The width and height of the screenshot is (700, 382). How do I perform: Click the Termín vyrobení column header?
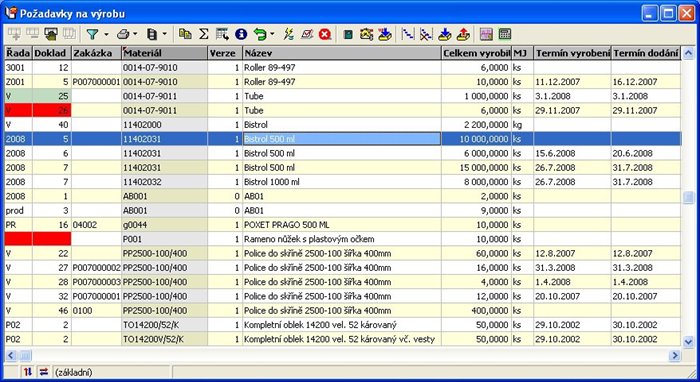[x=572, y=53]
